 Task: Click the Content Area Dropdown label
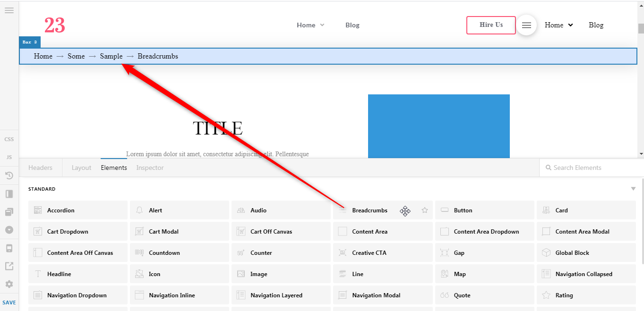486,232
